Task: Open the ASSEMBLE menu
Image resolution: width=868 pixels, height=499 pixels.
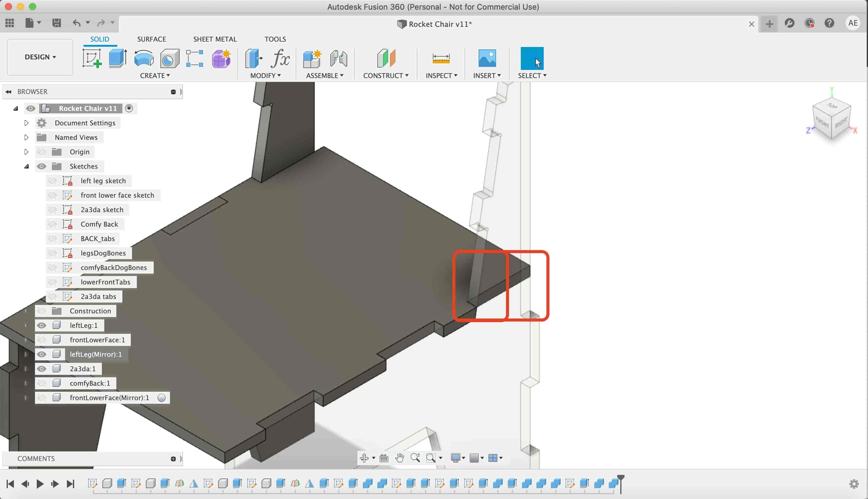Action: coord(325,75)
